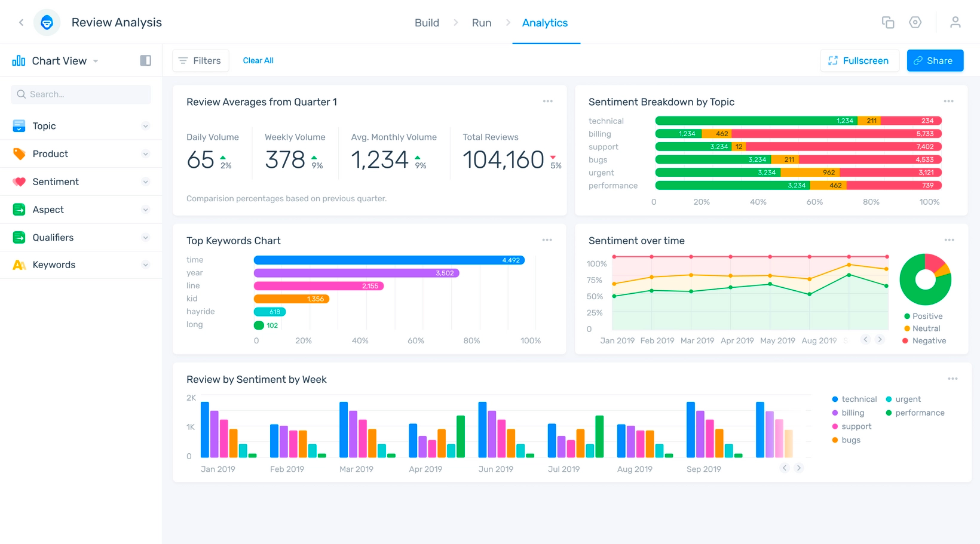Switch to the Build tab

click(427, 23)
